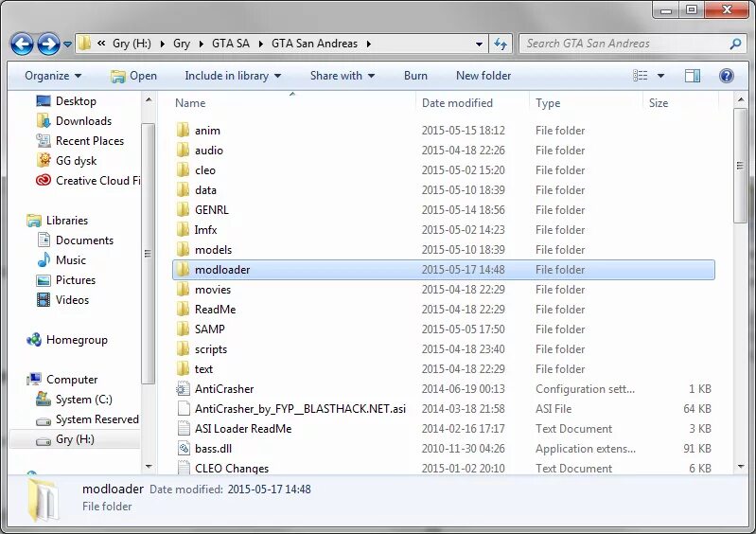
Task: Open Help with the question mark icon
Action: pos(727,76)
